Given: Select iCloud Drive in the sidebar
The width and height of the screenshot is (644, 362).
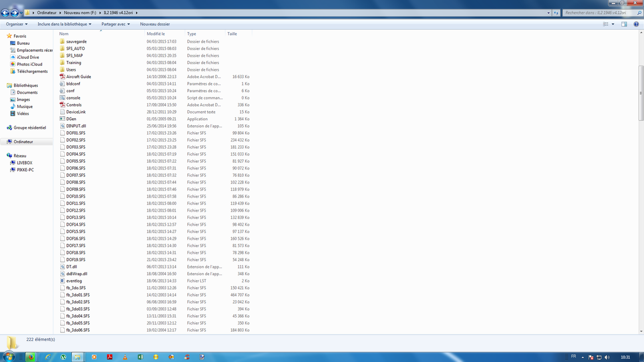Looking at the screenshot, I should pos(28,57).
